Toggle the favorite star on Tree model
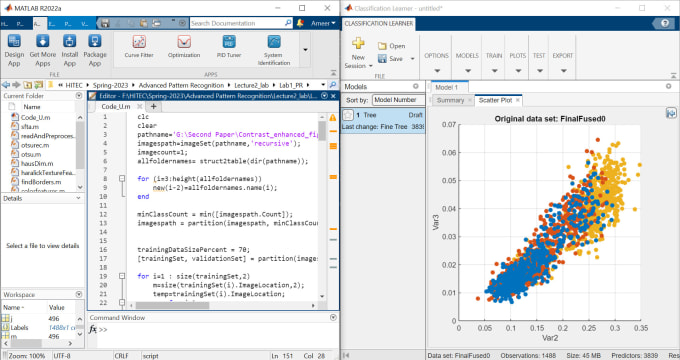Image resolution: width=680 pixels, height=360 pixels. coord(348,115)
